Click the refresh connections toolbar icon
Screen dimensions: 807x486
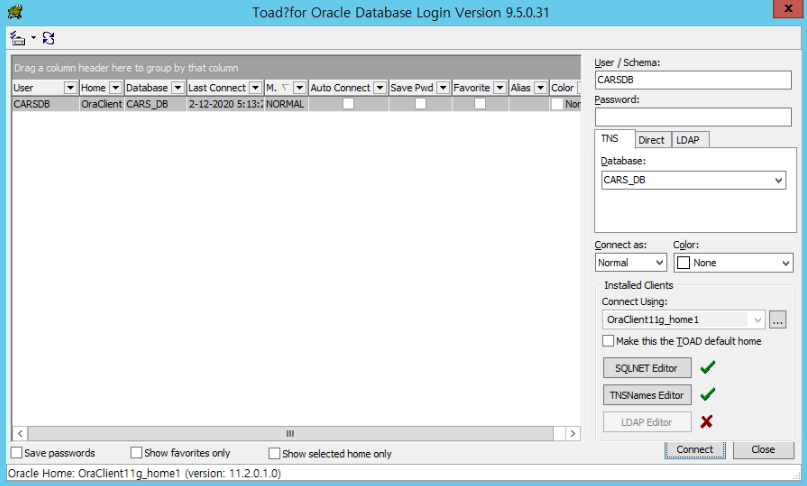coord(48,38)
